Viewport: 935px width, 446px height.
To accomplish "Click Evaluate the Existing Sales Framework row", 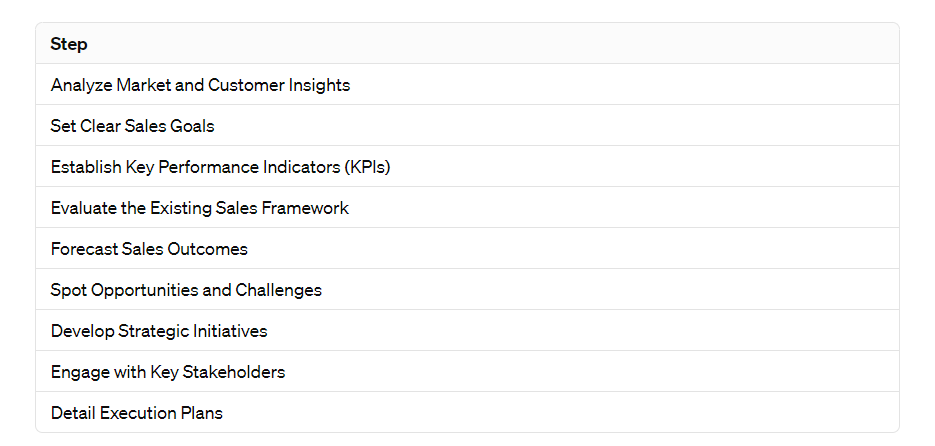I will pos(467,207).
